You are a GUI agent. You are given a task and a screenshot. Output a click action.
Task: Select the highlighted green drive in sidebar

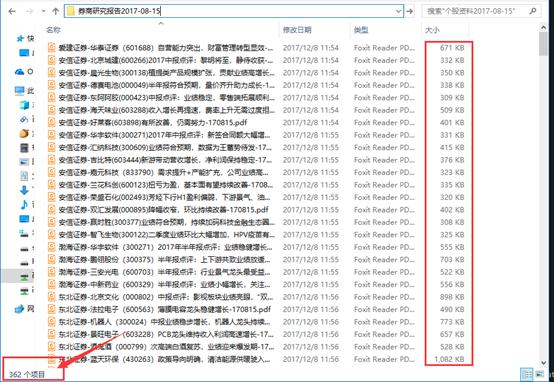point(24,277)
